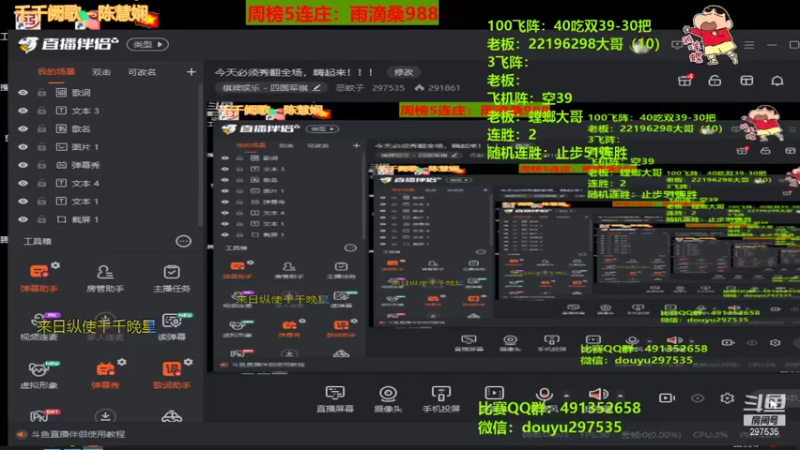This screenshot has height=450, width=800.
Task: Hide the 文本 3 source
Action: point(23,111)
